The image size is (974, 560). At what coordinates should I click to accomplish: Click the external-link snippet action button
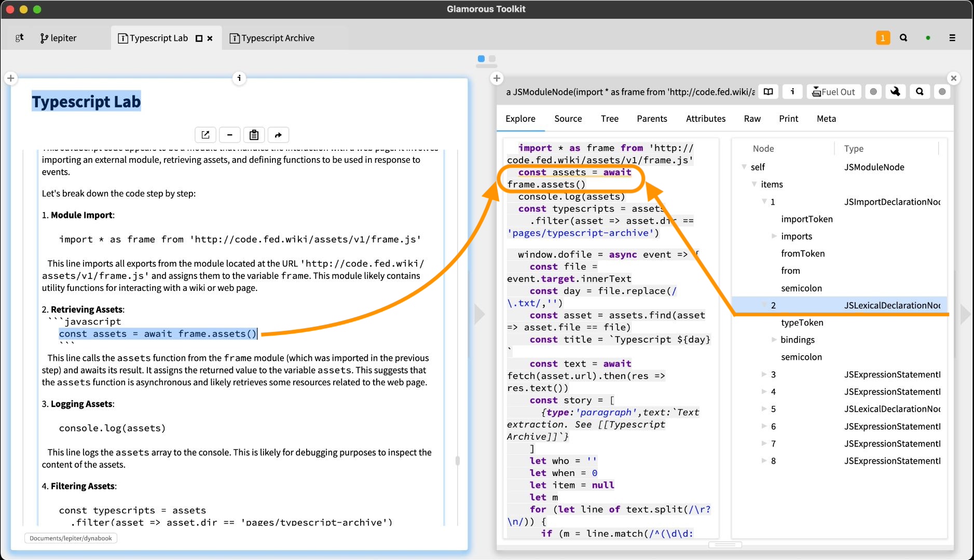(x=205, y=135)
